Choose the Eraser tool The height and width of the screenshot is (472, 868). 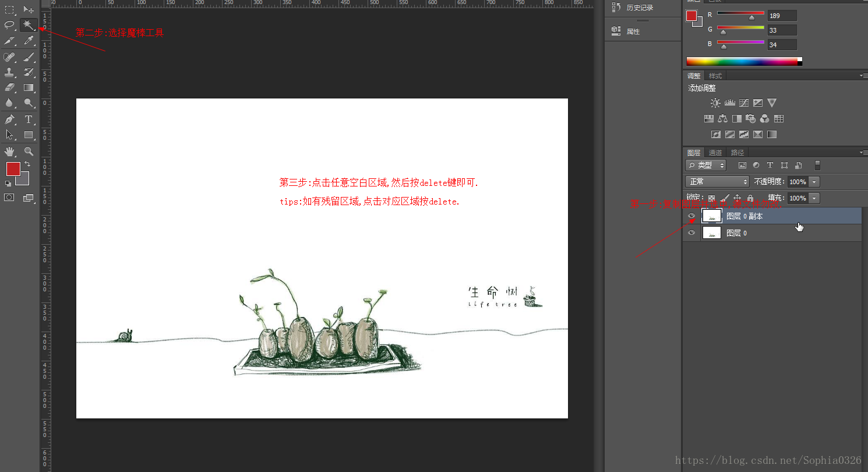pos(9,87)
